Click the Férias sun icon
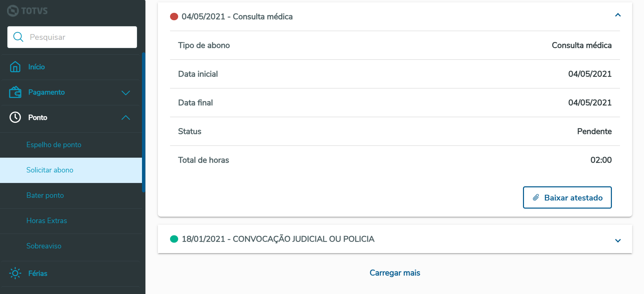This screenshot has height=294, width=644. [x=15, y=273]
